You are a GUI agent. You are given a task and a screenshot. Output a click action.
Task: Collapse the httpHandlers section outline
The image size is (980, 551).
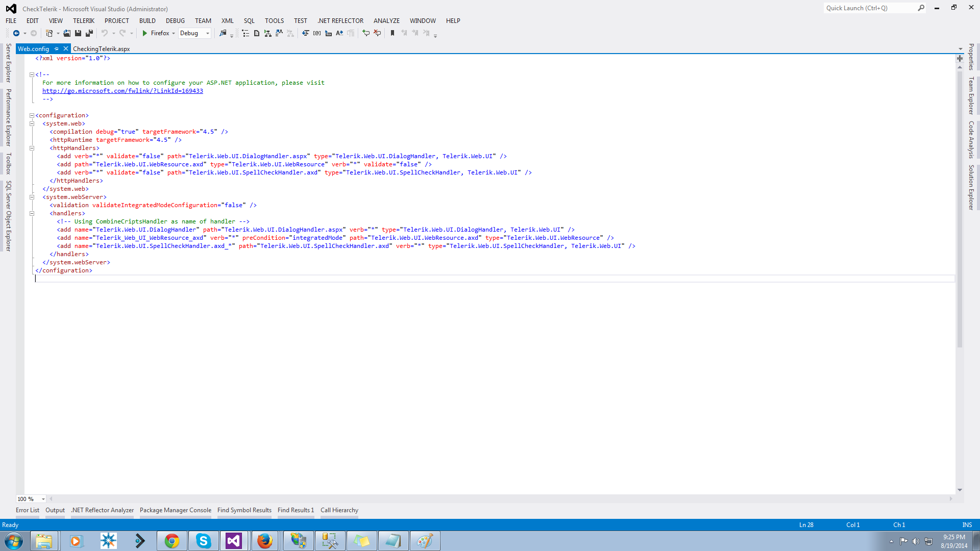click(x=32, y=148)
